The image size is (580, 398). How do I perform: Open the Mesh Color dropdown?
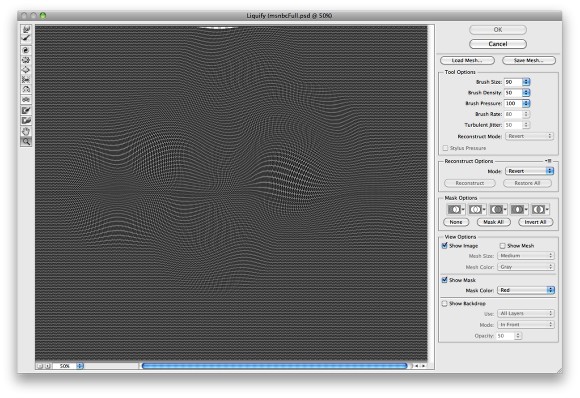click(526, 267)
